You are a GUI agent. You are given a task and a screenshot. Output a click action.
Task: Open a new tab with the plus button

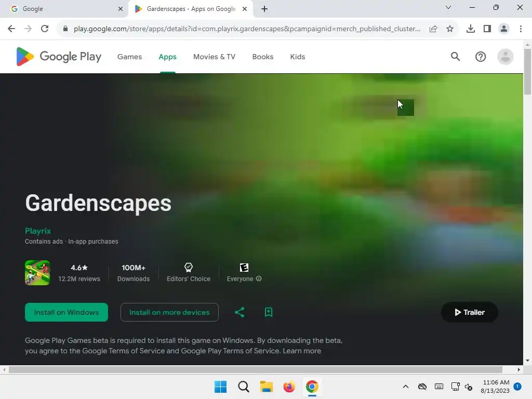pyautogui.click(x=264, y=9)
